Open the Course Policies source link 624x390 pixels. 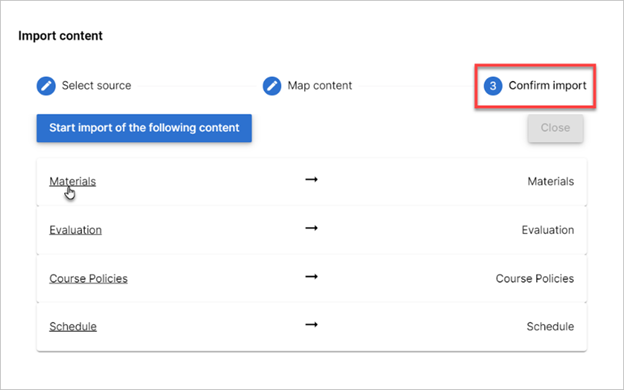click(88, 279)
